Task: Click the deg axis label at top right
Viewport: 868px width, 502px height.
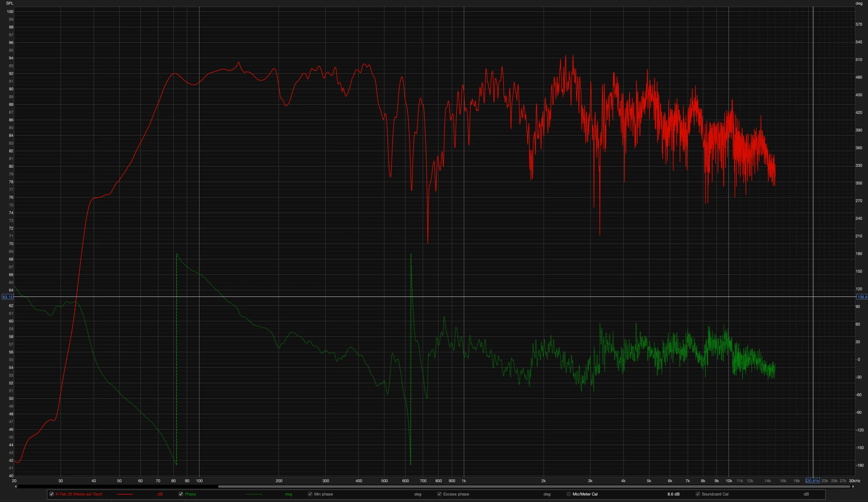Action: 859,3
